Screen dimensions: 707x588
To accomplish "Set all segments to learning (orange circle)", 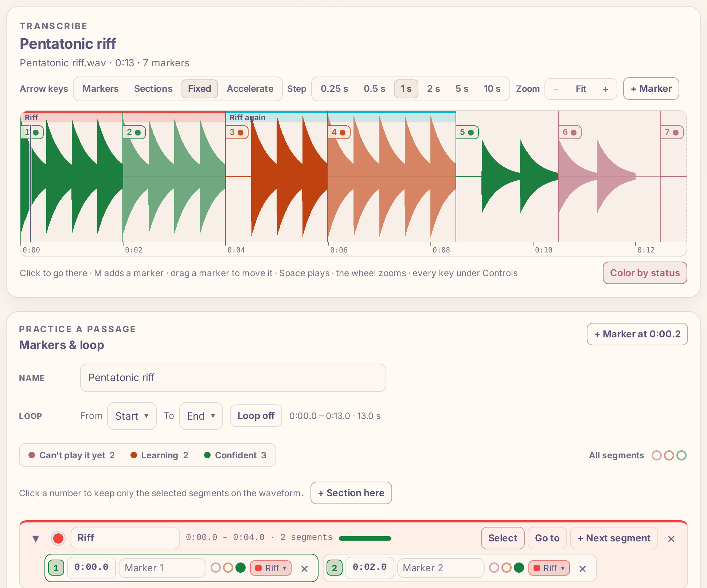I will (669, 455).
